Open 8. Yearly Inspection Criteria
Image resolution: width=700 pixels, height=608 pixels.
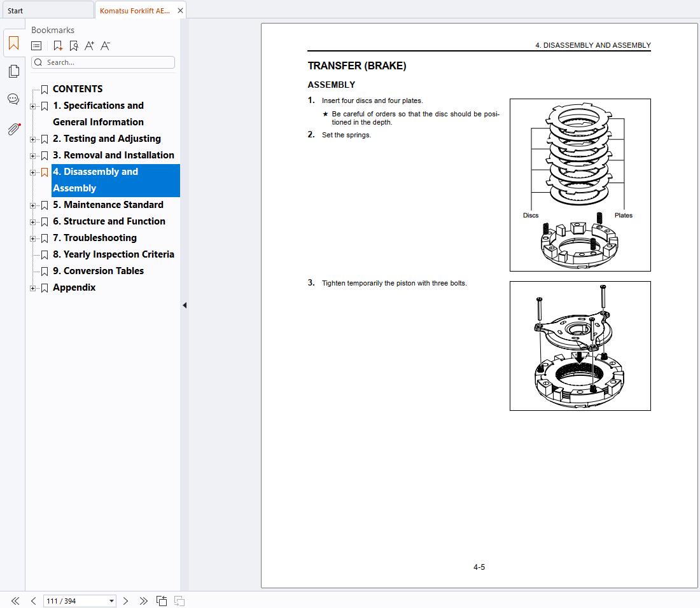coord(113,254)
